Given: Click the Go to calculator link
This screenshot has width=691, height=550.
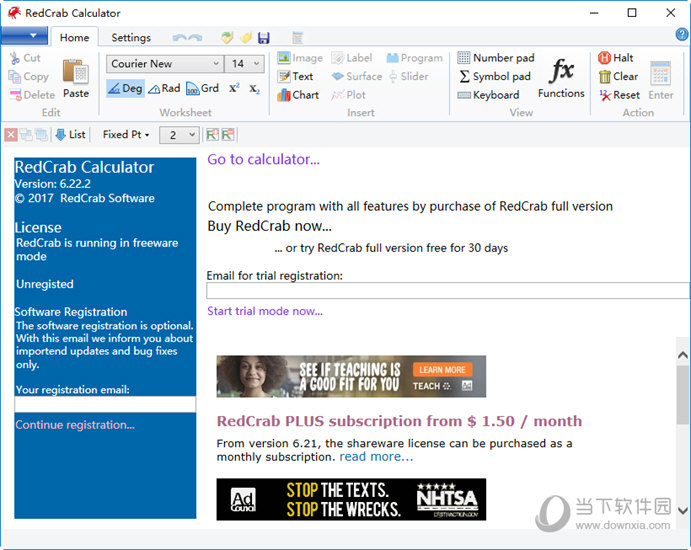Looking at the screenshot, I should (263, 159).
